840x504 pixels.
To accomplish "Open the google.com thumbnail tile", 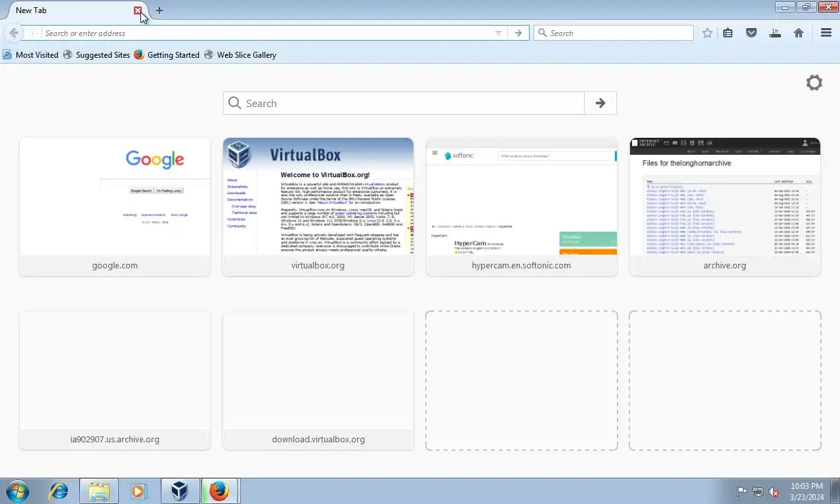I will coord(115,207).
